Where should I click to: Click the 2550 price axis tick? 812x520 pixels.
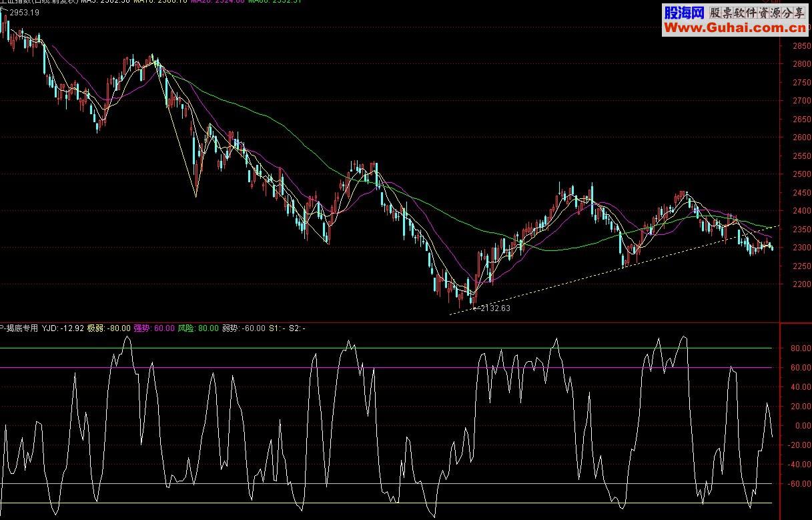click(801, 156)
